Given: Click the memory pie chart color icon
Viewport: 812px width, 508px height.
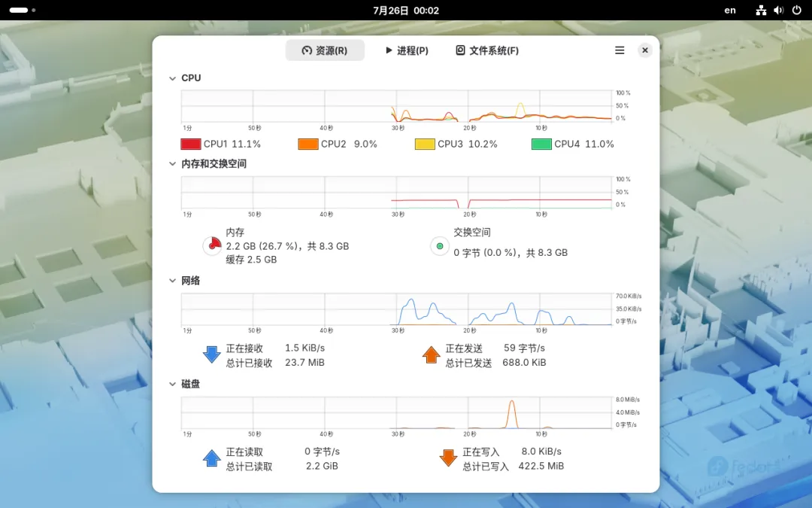Looking at the screenshot, I should [x=212, y=245].
